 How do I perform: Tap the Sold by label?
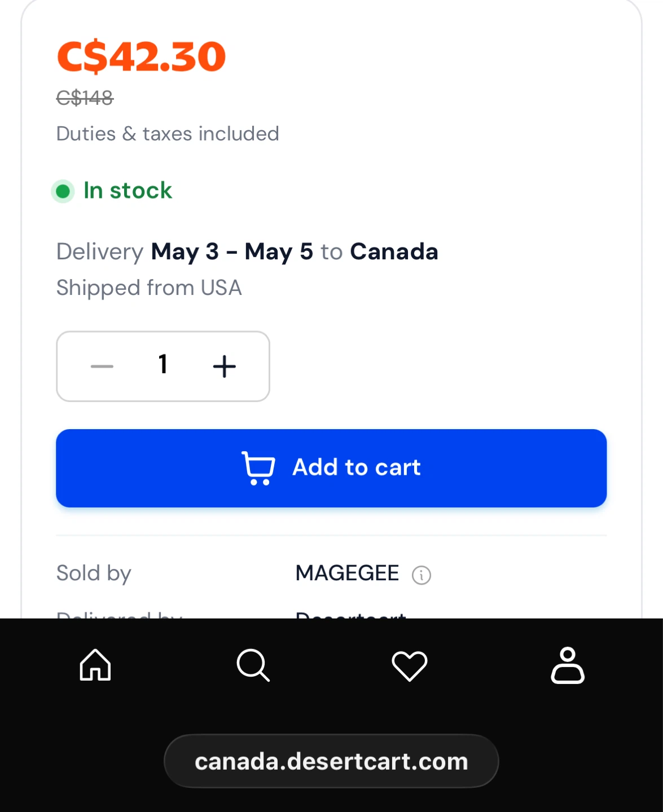tap(94, 573)
